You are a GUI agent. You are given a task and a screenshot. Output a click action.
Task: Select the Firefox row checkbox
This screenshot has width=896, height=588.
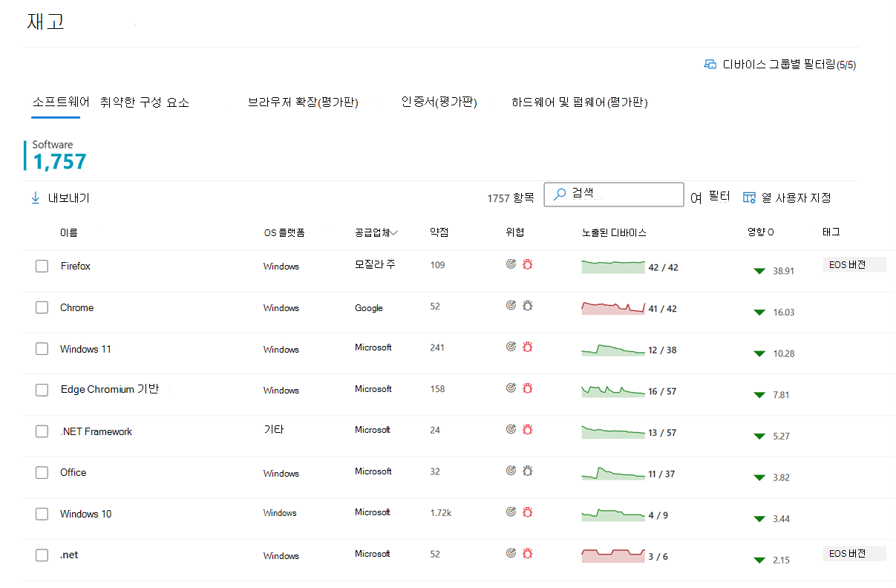tap(42, 266)
